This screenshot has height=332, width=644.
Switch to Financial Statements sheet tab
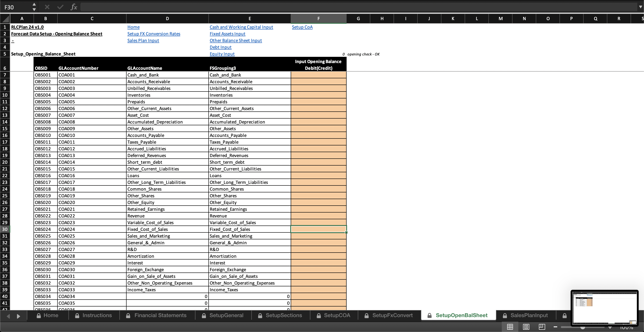click(157, 315)
